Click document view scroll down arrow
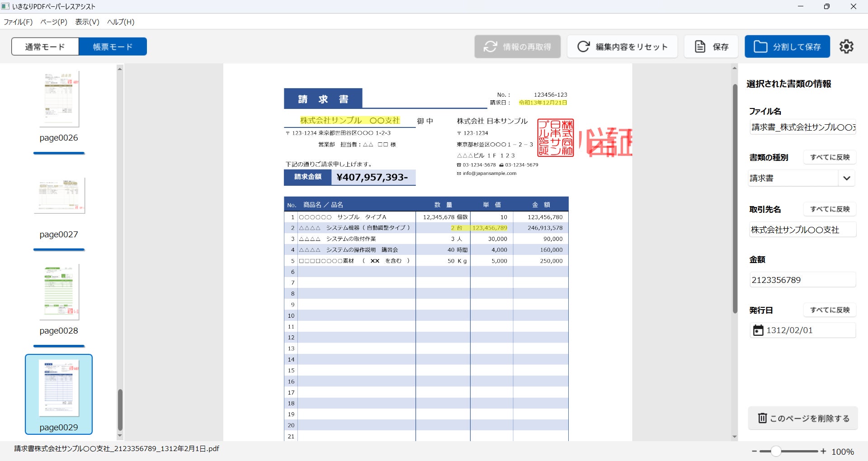Screen dimensions: 868x461 [735, 437]
